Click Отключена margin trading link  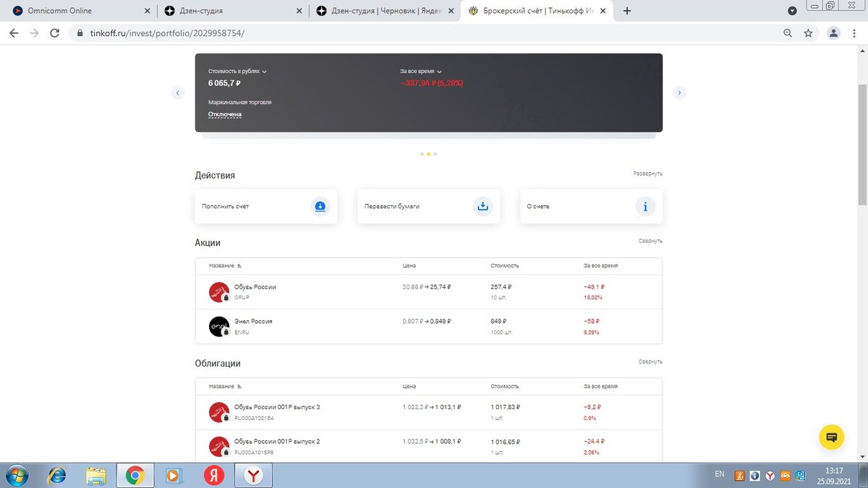coord(225,114)
